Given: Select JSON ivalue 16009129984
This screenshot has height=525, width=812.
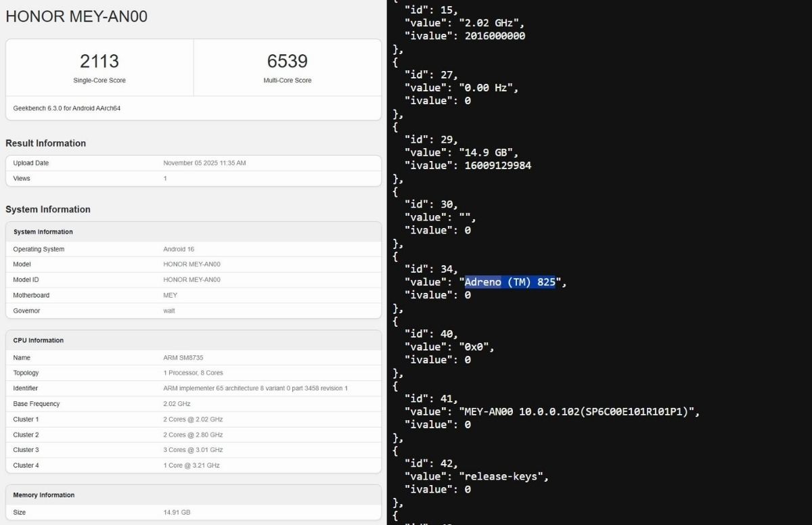Looking at the screenshot, I should 498,166.
